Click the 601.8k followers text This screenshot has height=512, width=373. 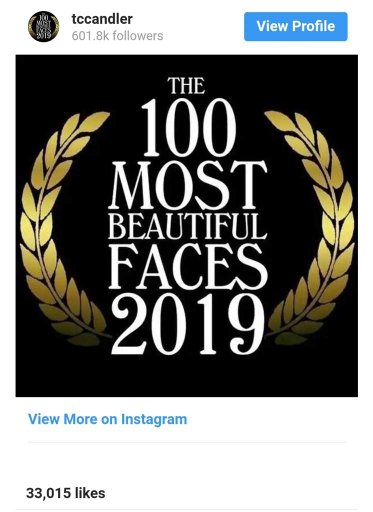pos(117,36)
